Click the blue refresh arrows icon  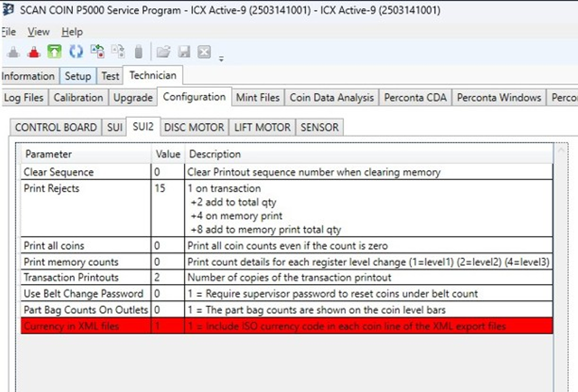[76, 51]
